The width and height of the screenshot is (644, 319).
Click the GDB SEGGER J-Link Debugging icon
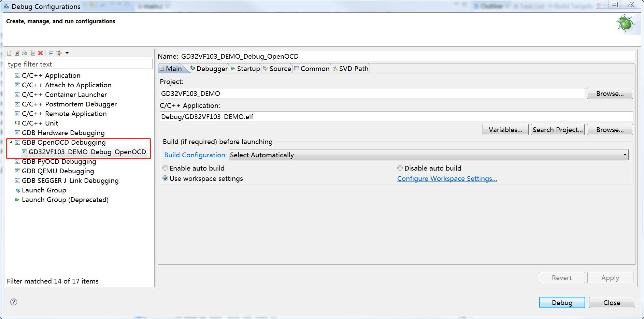pos(17,180)
